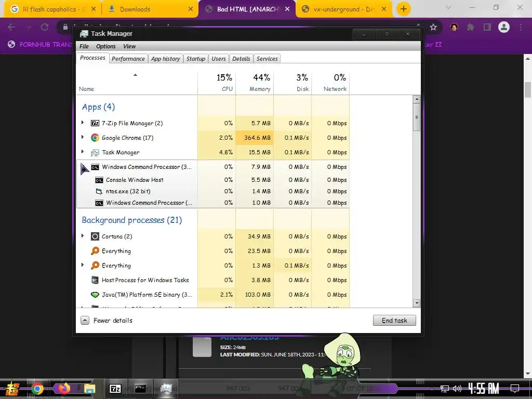Open Chrome extensions puzzle icon
The image size is (532, 399).
(x=471, y=27)
